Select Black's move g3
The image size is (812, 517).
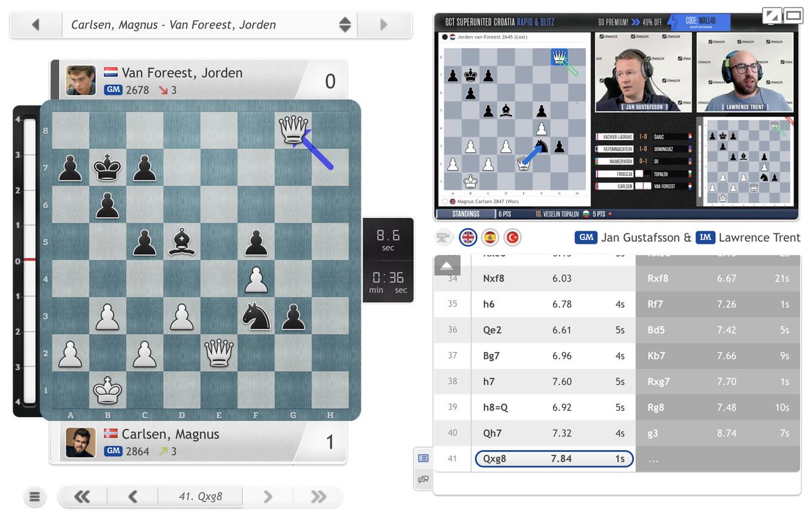tap(718, 432)
